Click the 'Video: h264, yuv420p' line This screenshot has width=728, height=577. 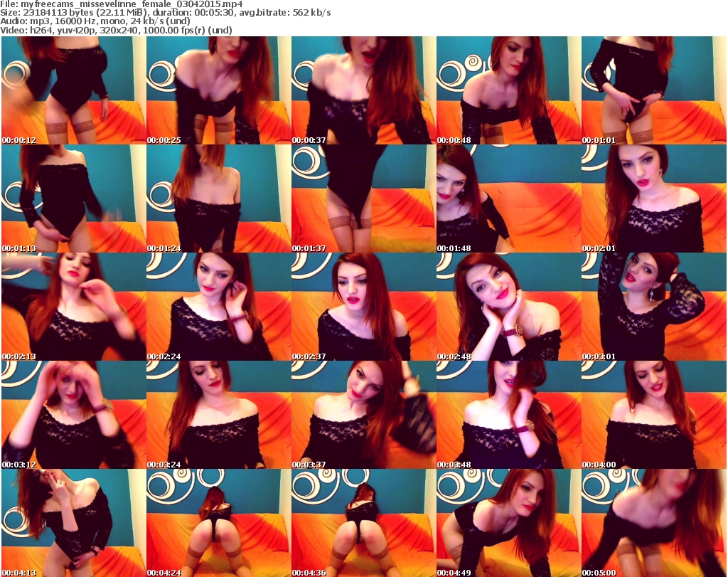pos(116,30)
